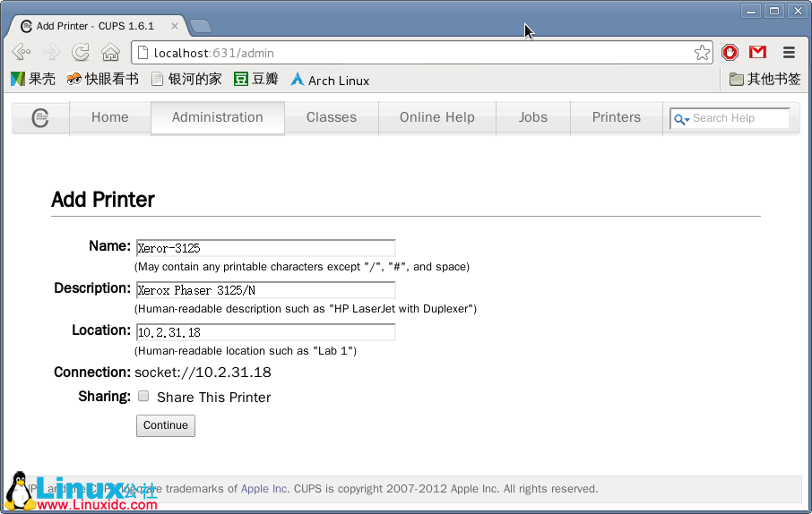Bookmark this page with star icon

pyautogui.click(x=702, y=53)
